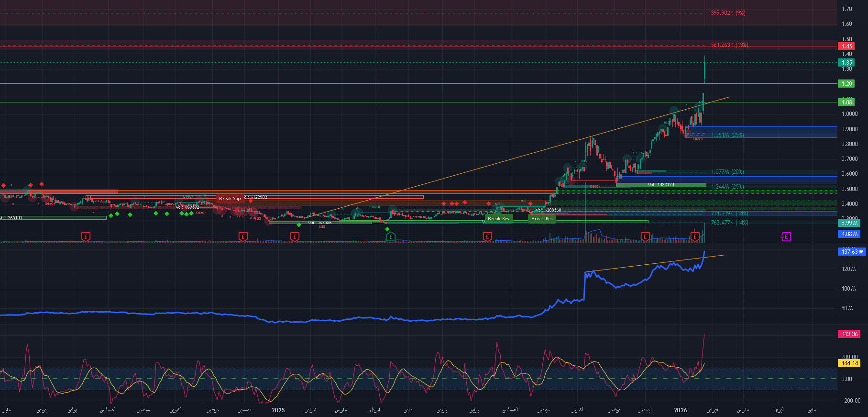The width and height of the screenshot is (868, 417).
Task: Select the green 1.08 price level label
Action: click(x=847, y=102)
